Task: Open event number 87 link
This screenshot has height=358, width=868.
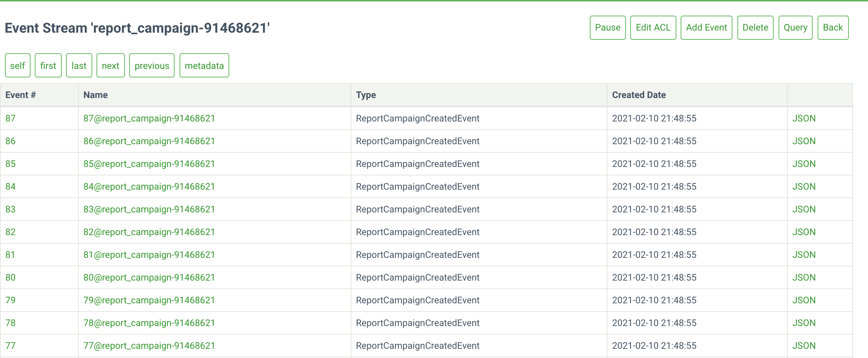Action: click(11, 118)
